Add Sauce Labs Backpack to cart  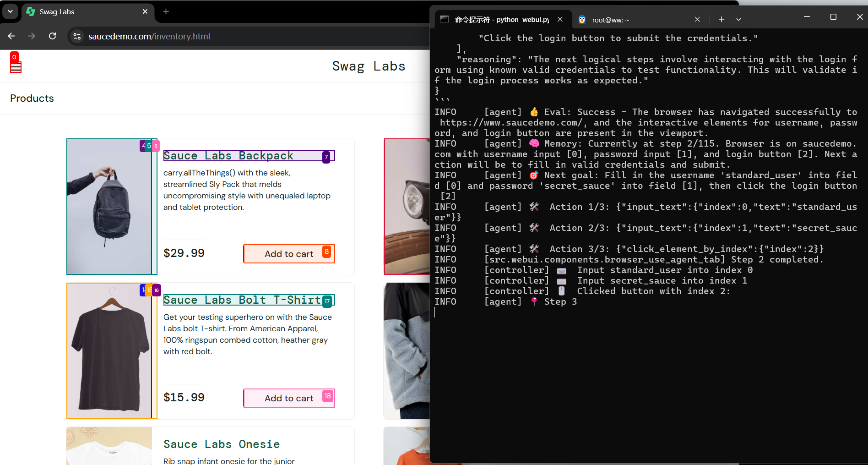tap(288, 254)
